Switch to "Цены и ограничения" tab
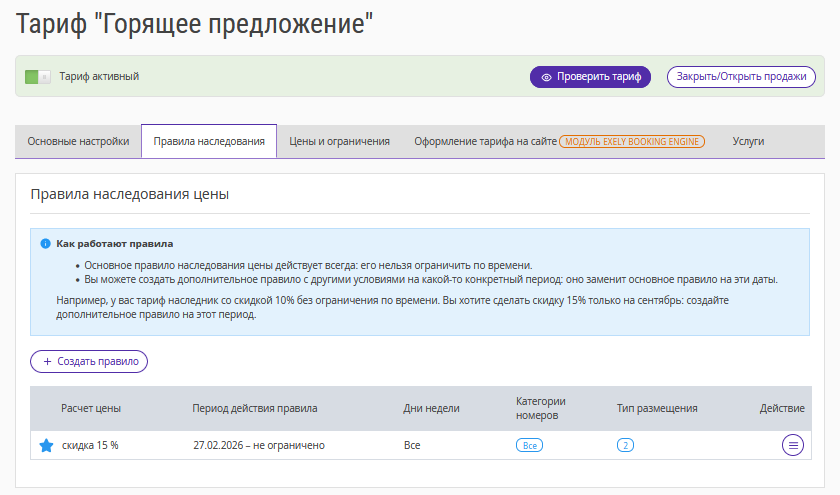The image size is (840, 495). [339, 142]
